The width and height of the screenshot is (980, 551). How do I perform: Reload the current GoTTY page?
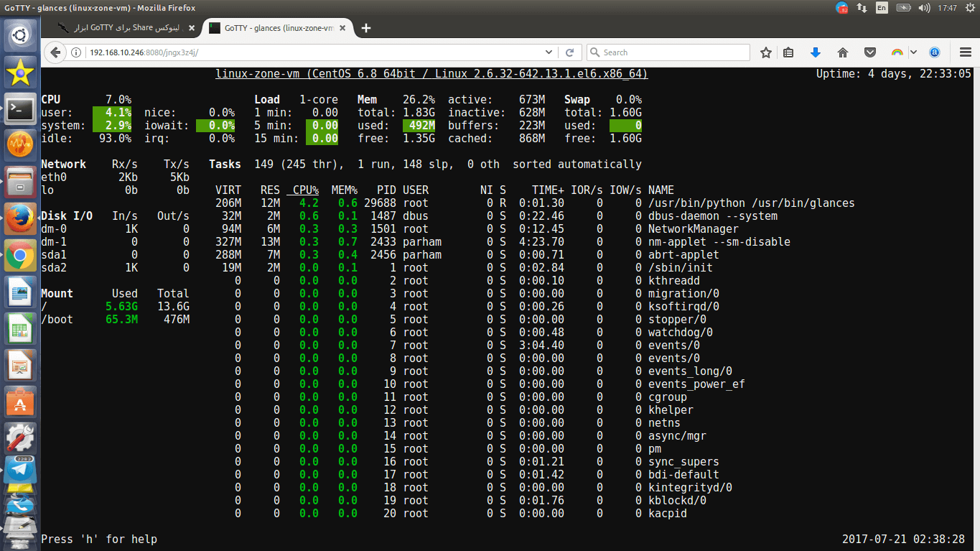pos(569,52)
